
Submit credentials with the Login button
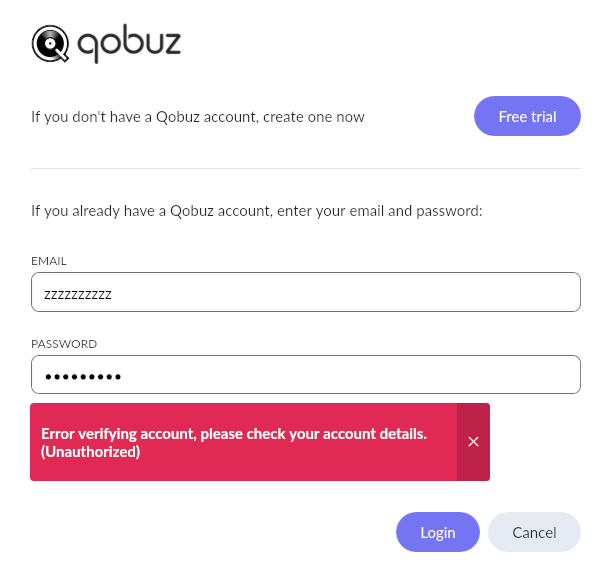437,532
